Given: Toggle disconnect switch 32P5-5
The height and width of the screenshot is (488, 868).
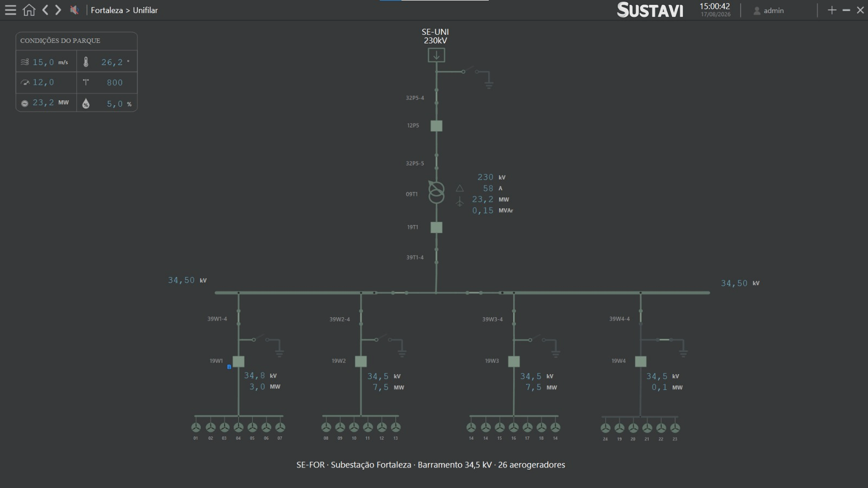Looking at the screenshot, I should pyautogui.click(x=436, y=162).
